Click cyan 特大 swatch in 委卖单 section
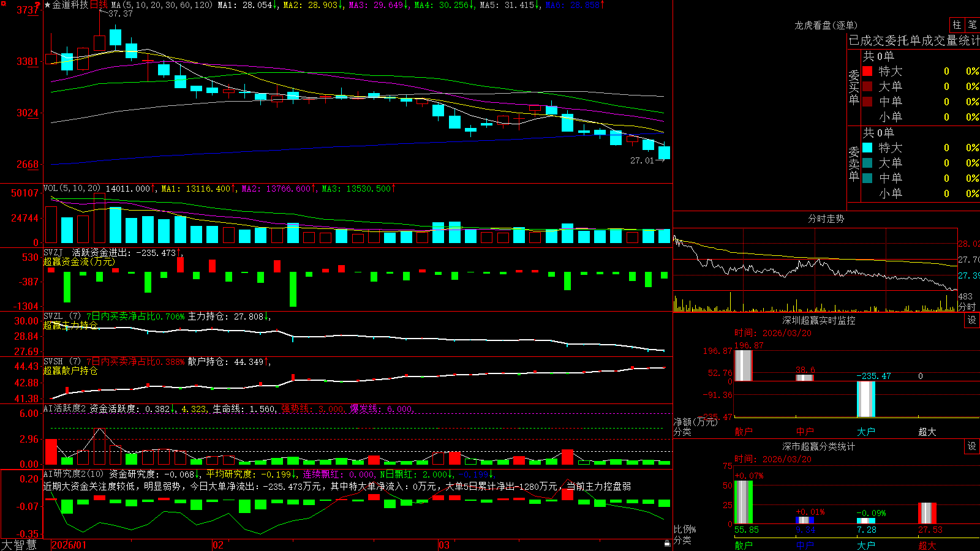The height and width of the screenshot is (551, 980). coord(867,148)
